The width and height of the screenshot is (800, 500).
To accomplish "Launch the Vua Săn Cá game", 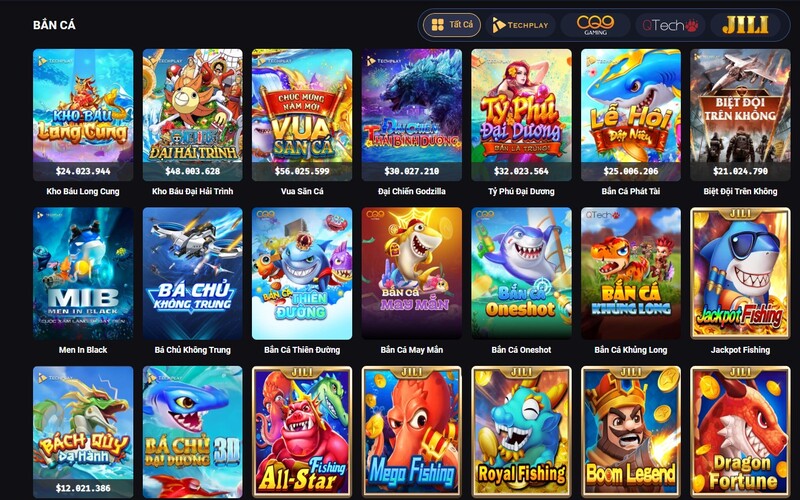I will pyautogui.click(x=302, y=115).
